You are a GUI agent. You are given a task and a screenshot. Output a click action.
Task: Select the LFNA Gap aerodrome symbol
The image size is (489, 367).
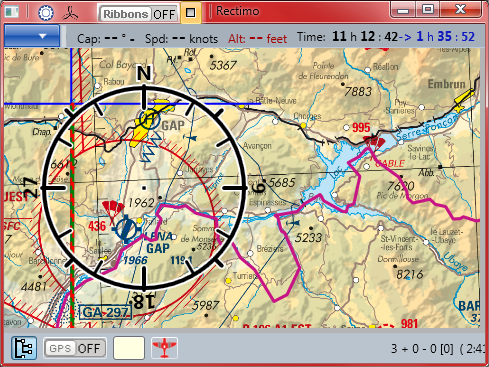[126, 229]
